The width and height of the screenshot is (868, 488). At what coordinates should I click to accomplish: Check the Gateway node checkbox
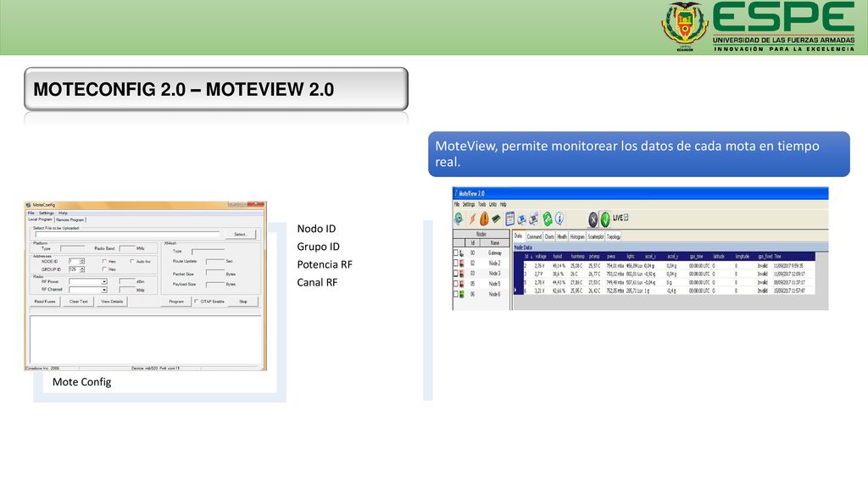(456, 252)
